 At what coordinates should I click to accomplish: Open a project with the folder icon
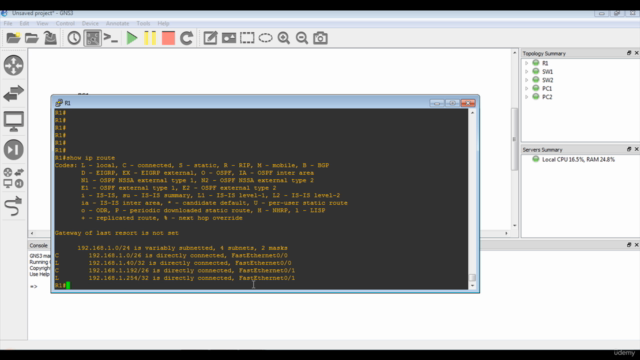click(32, 38)
